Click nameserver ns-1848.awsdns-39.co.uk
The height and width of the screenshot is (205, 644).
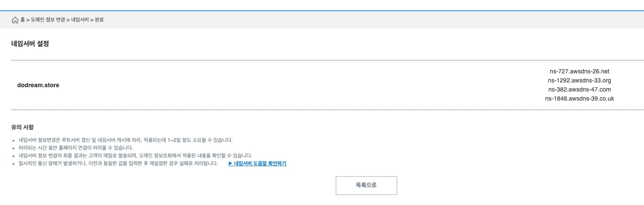coord(579,98)
